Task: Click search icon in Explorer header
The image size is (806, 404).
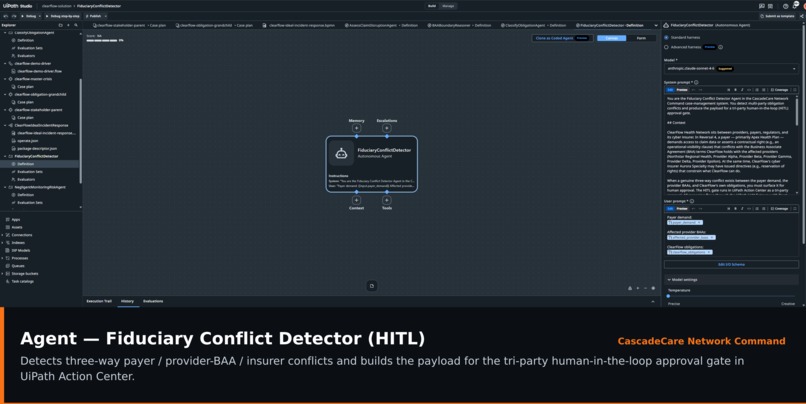Action: pyautogui.click(x=76, y=25)
